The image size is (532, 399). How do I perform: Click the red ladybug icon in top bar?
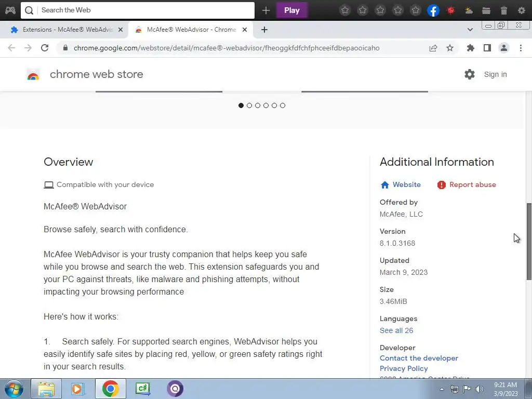451,10
